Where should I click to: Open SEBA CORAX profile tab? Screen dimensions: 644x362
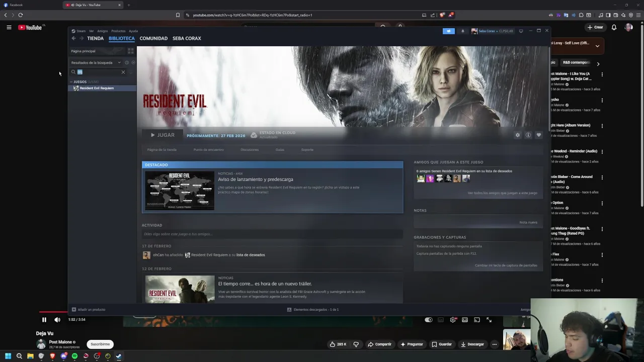(187, 38)
